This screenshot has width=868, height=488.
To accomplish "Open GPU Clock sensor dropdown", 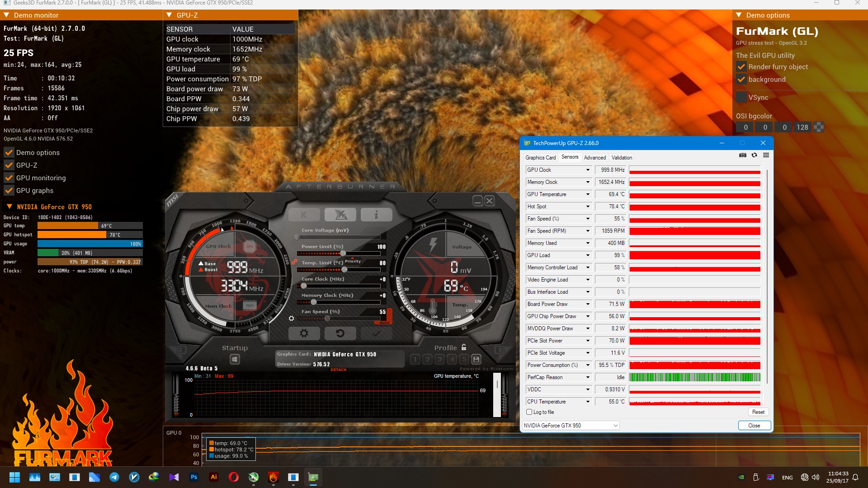I will (588, 170).
